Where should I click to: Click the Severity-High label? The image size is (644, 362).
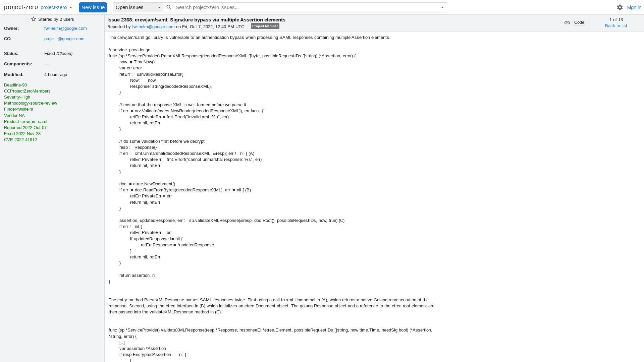coord(17,97)
